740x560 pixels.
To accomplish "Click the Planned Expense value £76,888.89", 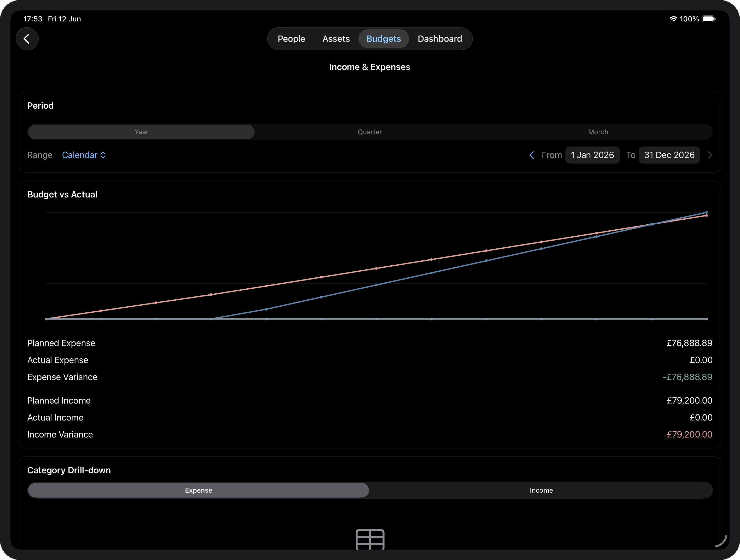I will [689, 343].
